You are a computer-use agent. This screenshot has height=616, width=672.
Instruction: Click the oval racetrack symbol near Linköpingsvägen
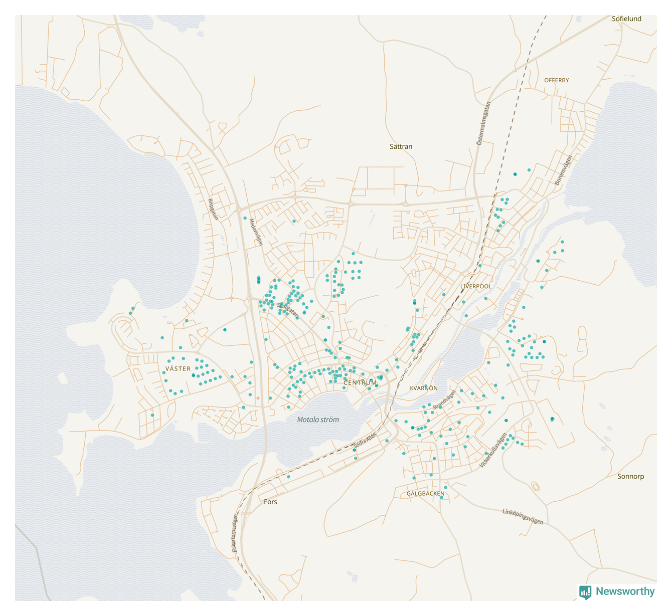click(536, 486)
